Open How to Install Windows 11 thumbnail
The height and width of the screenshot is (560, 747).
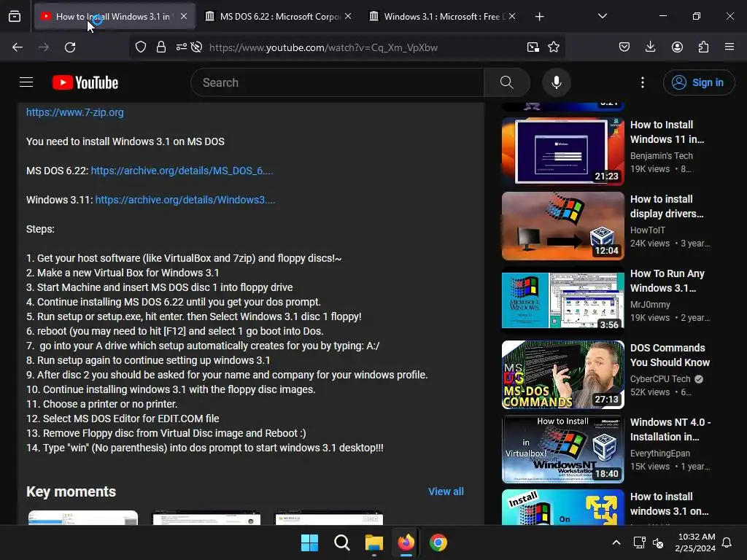pos(562,152)
